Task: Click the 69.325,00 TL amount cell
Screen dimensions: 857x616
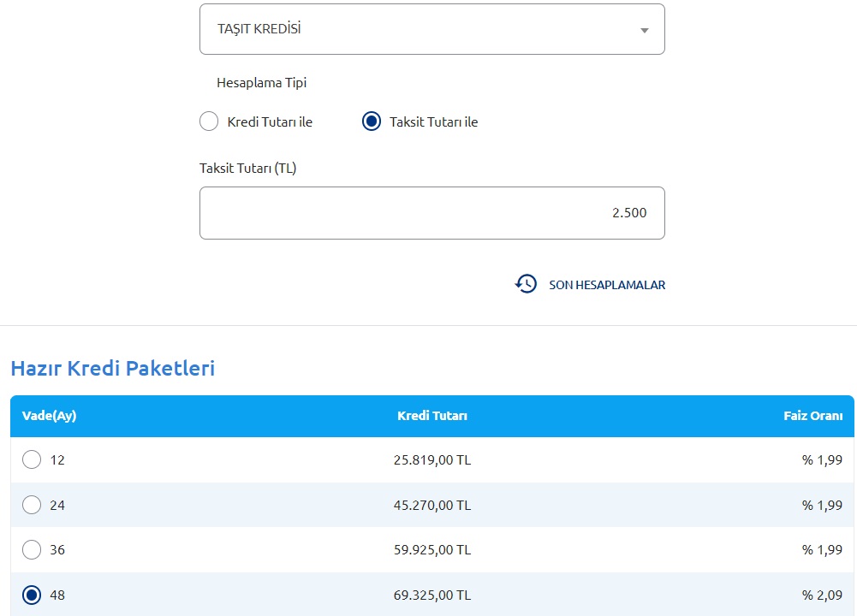Action: pos(431,595)
